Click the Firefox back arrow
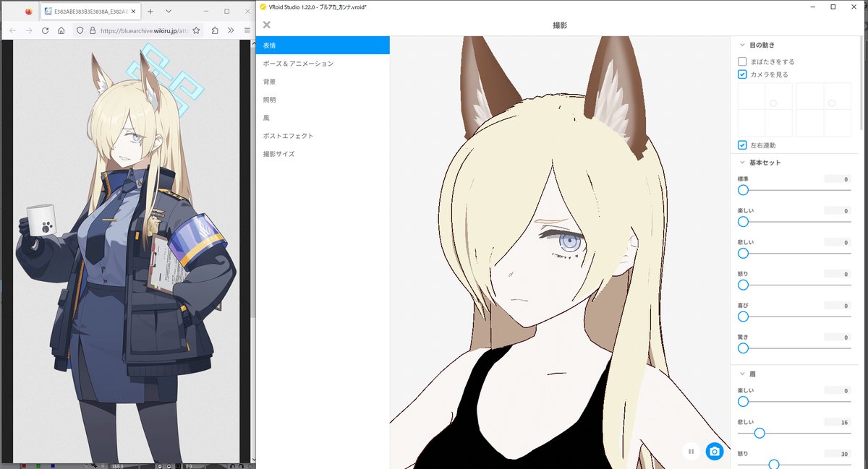The width and height of the screenshot is (868, 469). point(12,31)
